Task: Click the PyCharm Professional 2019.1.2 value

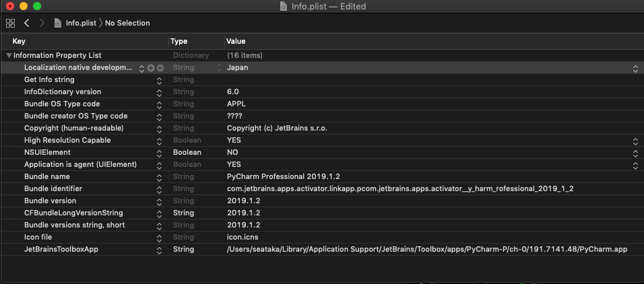Action: pyautogui.click(x=284, y=176)
